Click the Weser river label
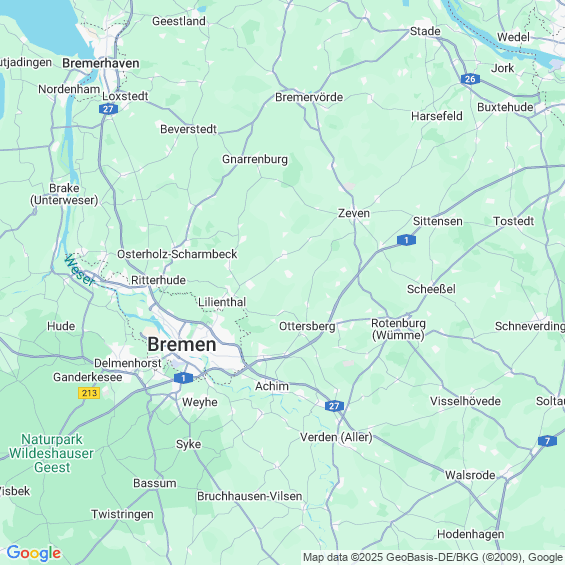The image size is (565, 565). pyautogui.click(x=79, y=270)
